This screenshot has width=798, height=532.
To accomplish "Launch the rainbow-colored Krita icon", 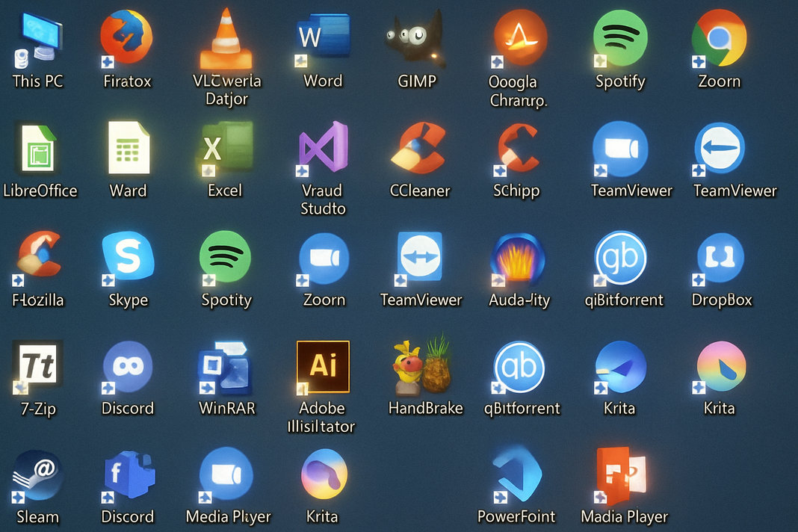I will point(720,367).
